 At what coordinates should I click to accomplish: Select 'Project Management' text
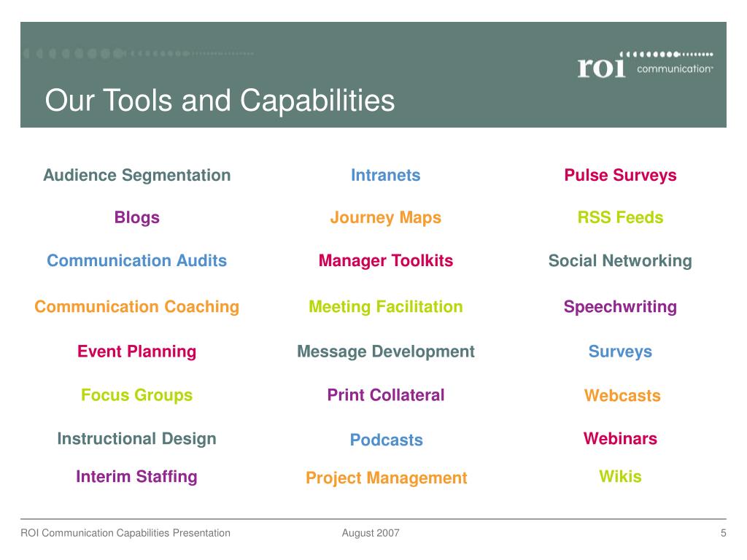[387, 478]
